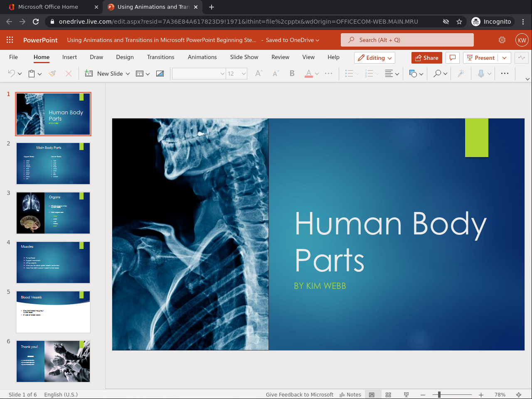Toggle the Notes pane
Image resolution: width=532 pixels, height=399 pixels.
tap(350, 394)
